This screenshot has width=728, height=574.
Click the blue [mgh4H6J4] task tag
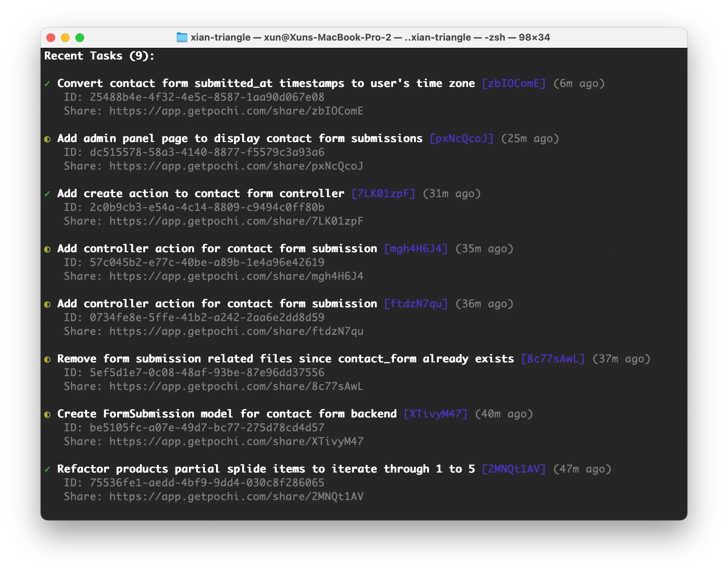click(416, 249)
